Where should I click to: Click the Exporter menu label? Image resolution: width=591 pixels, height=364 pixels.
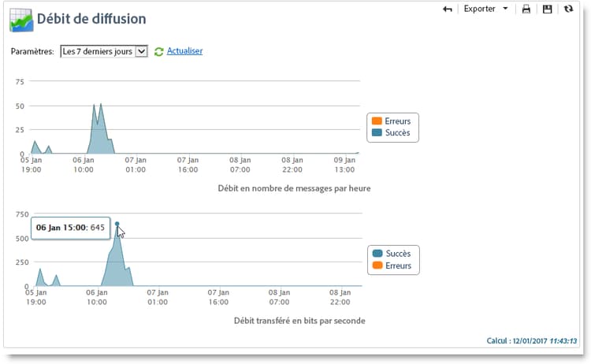(x=479, y=9)
